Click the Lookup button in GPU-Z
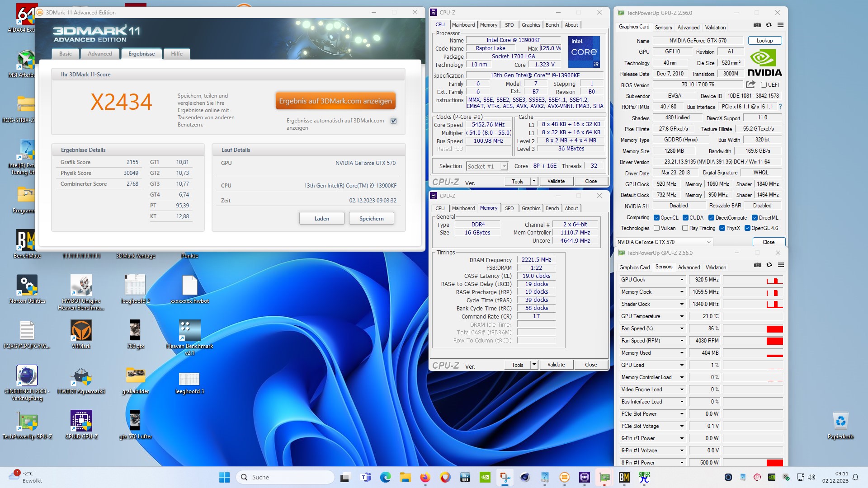The image size is (868, 488). [x=765, y=41]
